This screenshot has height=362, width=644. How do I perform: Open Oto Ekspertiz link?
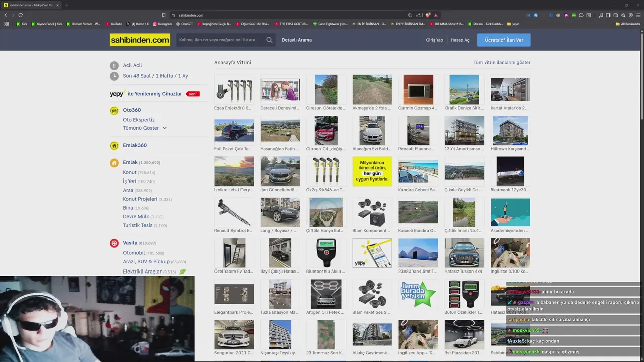pyautogui.click(x=139, y=120)
